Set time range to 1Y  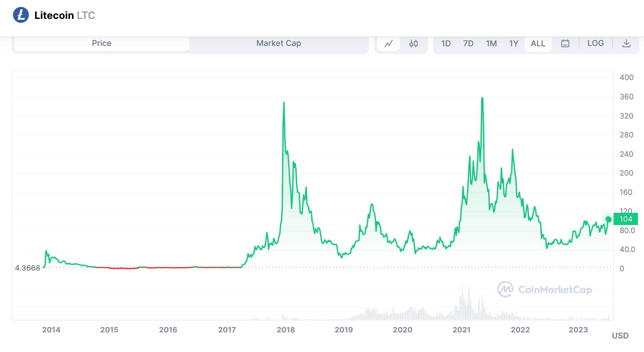[x=514, y=44]
